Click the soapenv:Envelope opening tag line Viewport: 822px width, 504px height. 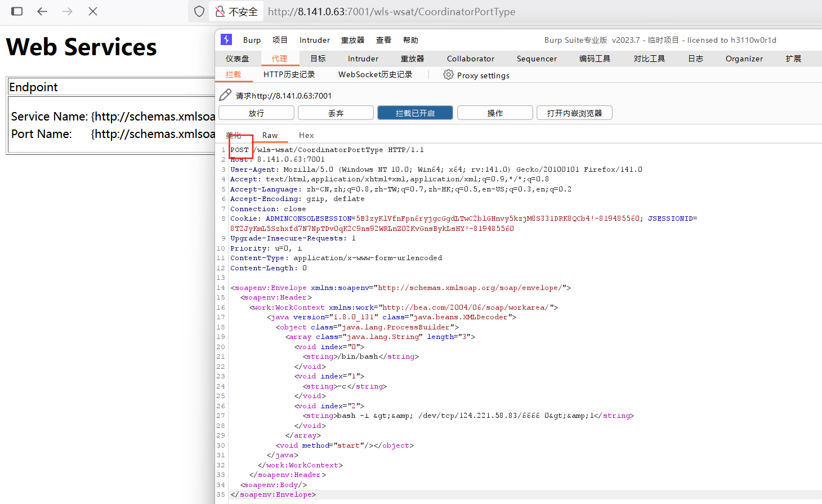click(400, 288)
